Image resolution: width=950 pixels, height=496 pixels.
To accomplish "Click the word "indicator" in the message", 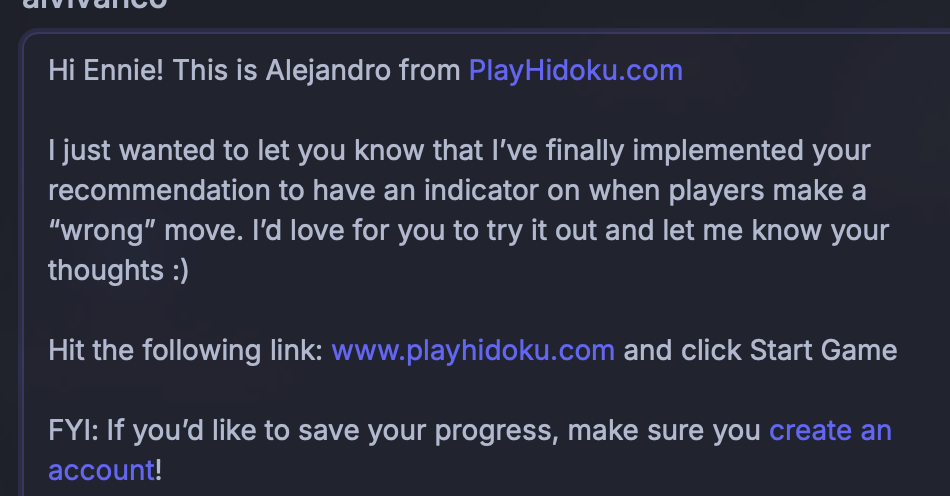I will tap(481, 191).
